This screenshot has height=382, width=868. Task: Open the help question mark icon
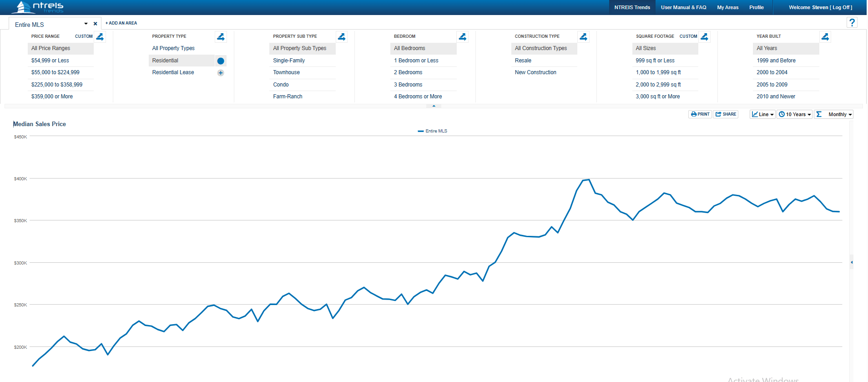point(852,23)
